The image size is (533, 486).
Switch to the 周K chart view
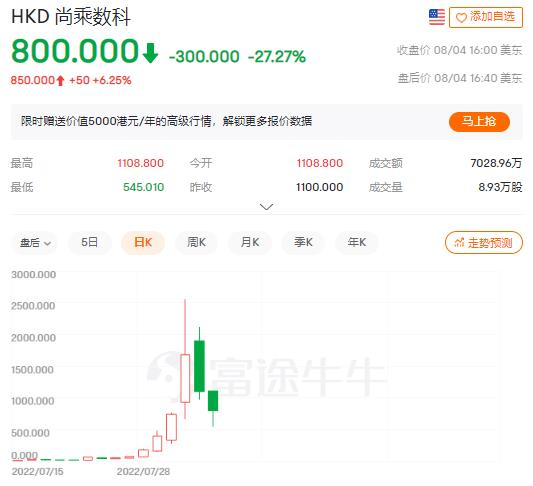tap(196, 242)
